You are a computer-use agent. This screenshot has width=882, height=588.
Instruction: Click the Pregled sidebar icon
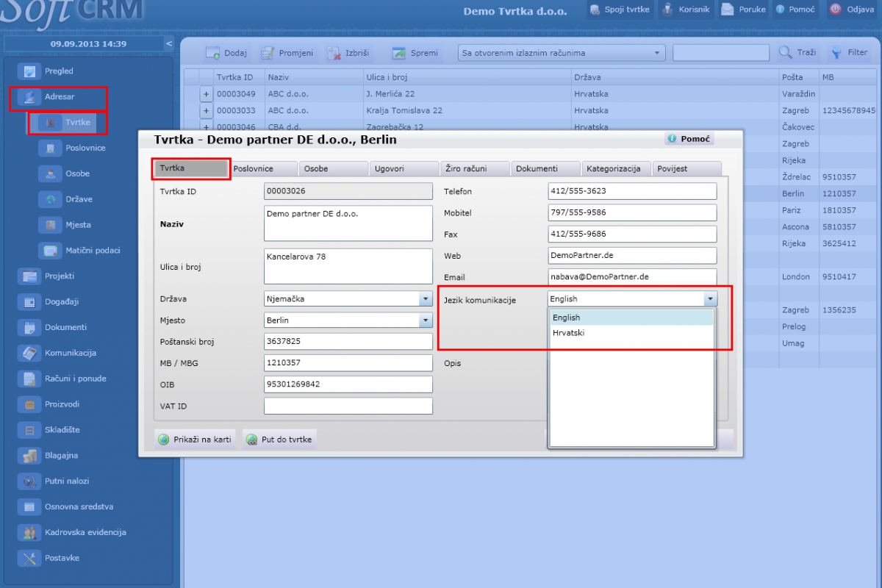tap(30, 71)
